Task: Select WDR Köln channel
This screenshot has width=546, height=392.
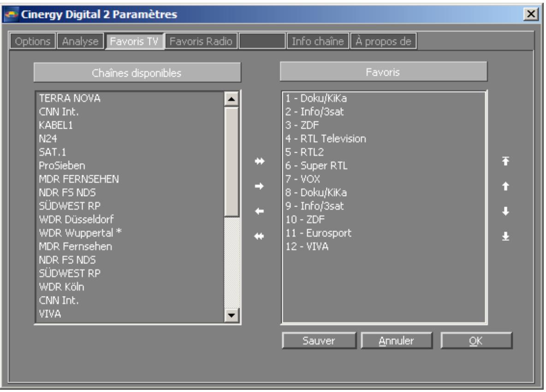Action: tap(130, 287)
